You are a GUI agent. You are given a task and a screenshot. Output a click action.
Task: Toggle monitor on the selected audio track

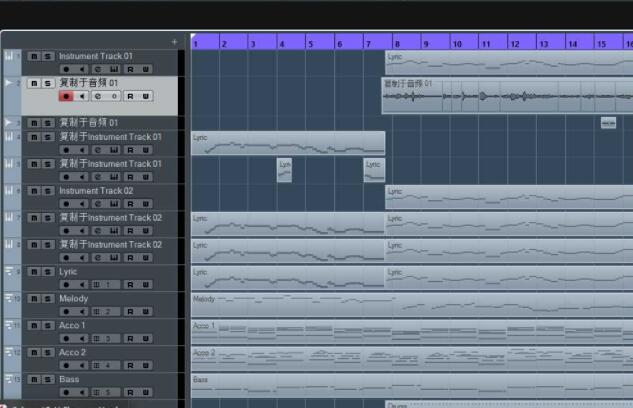tap(82, 96)
